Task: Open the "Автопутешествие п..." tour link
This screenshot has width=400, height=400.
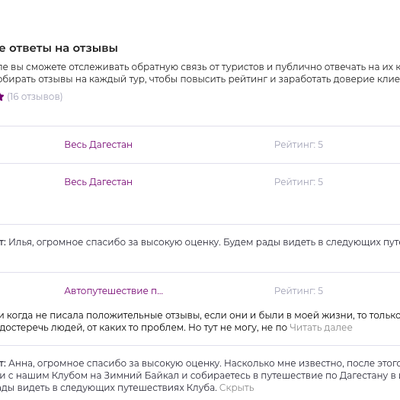Action: click(x=114, y=291)
